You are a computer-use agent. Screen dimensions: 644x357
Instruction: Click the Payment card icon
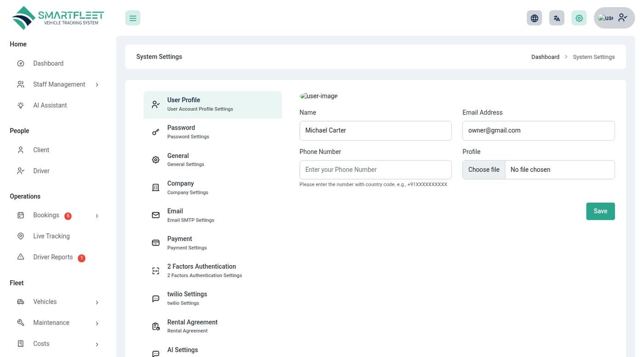(156, 243)
